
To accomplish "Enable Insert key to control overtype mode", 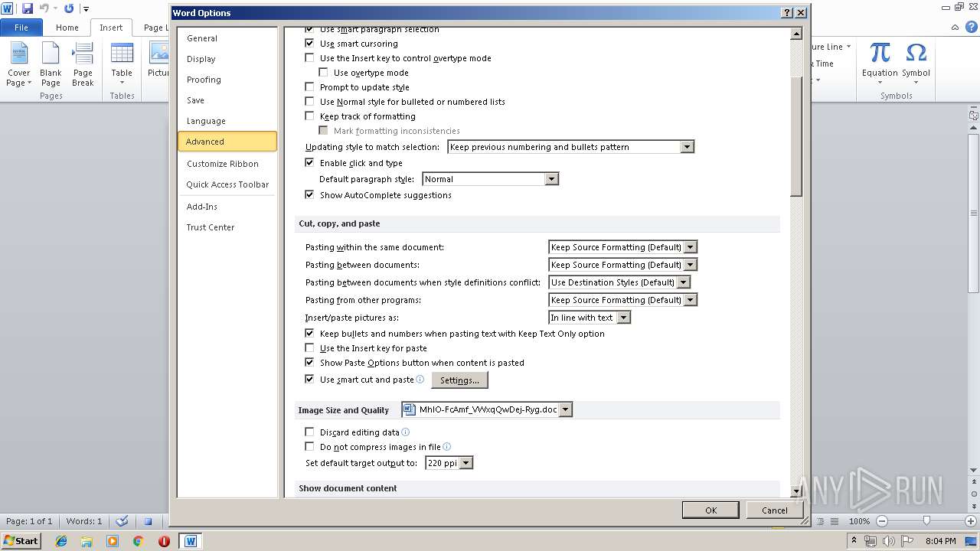I will [309, 58].
